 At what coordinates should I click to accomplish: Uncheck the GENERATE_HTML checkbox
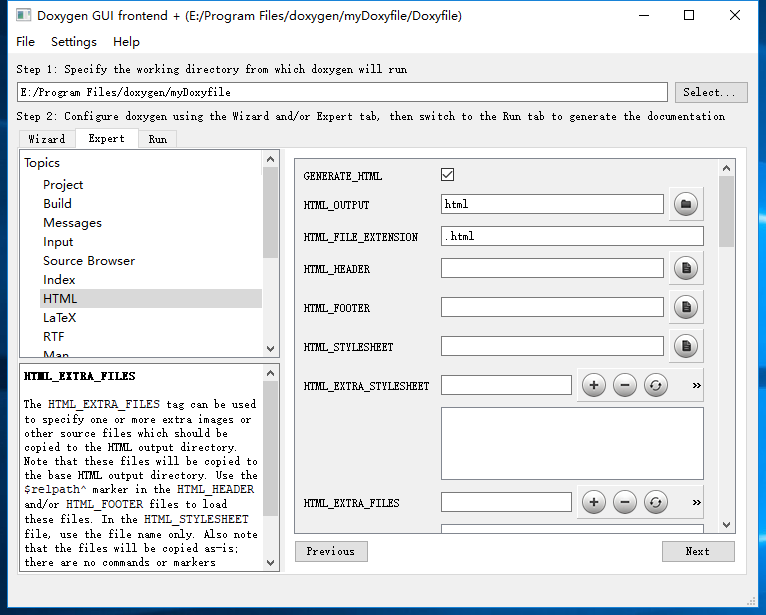click(447, 175)
